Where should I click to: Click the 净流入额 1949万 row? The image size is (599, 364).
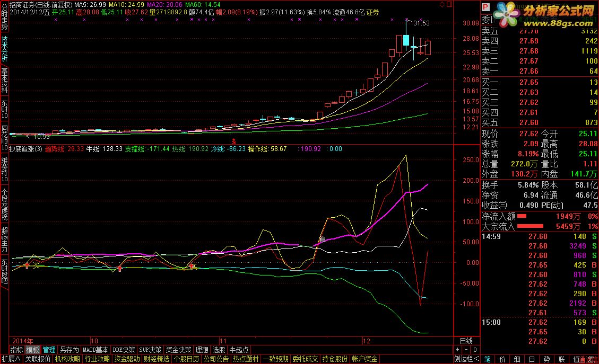[540, 216]
